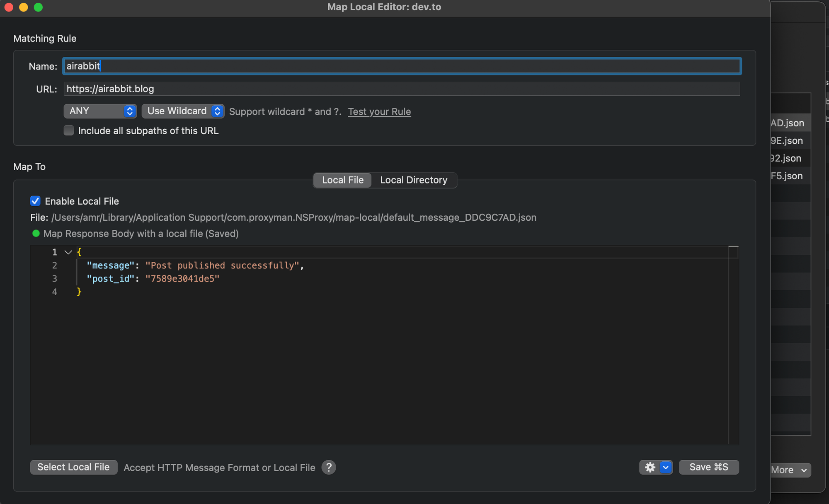Collapse the JSON body at line 1

(x=68, y=252)
